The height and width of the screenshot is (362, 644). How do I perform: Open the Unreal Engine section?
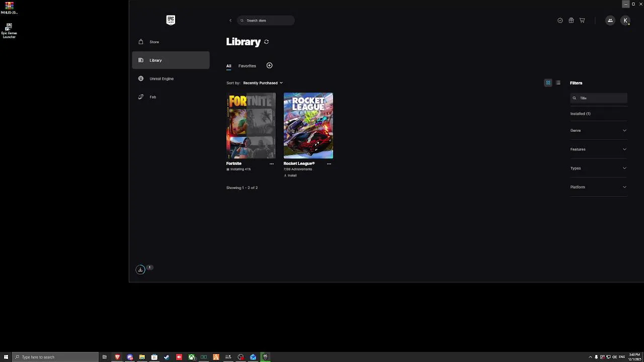(x=171, y=78)
